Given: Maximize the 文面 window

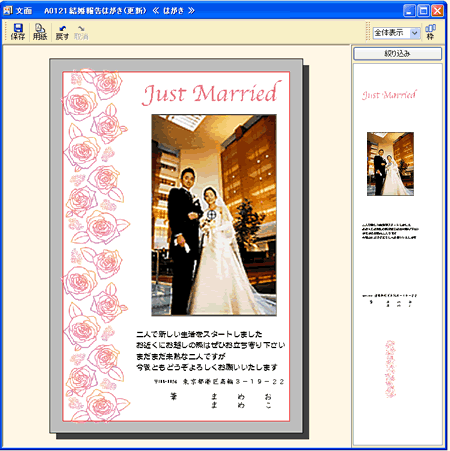Looking at the screenshot, I should (x=423, y=11).
